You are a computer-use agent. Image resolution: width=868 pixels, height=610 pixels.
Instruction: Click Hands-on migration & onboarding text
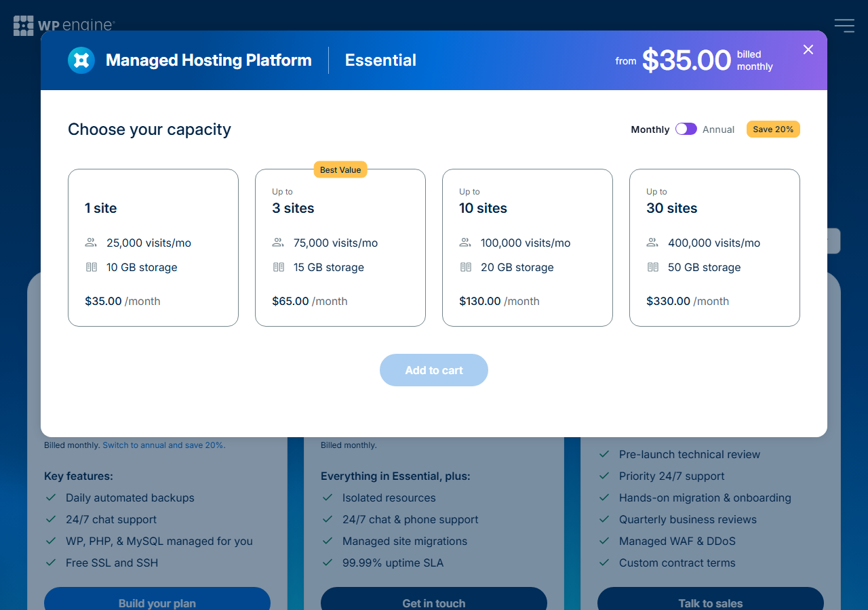pos(705,497)
